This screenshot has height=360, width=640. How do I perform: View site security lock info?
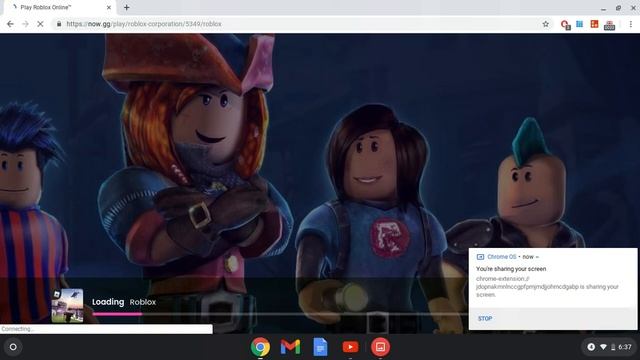59,24
